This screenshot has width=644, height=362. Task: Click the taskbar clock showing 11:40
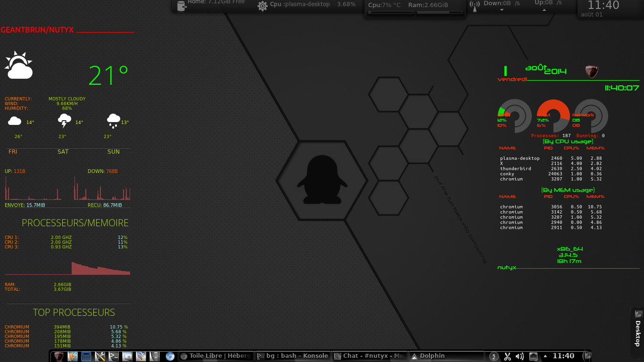[563, 356]
